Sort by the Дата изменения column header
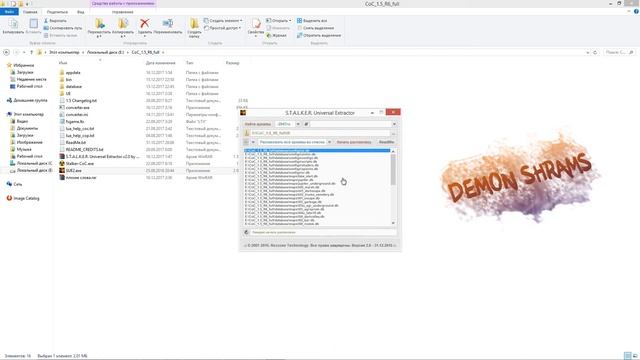Viewport: 640px width, 360px height. (160, 63)
